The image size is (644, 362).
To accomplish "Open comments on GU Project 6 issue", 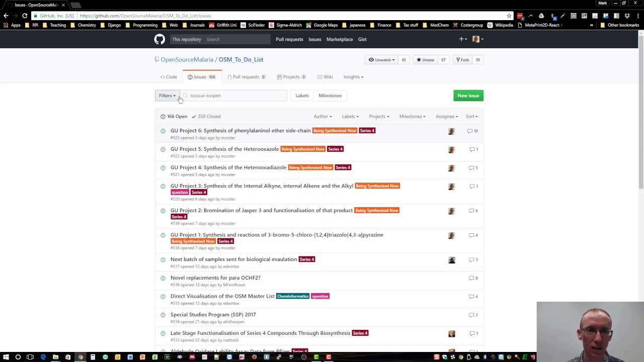I will pos(472,131).
